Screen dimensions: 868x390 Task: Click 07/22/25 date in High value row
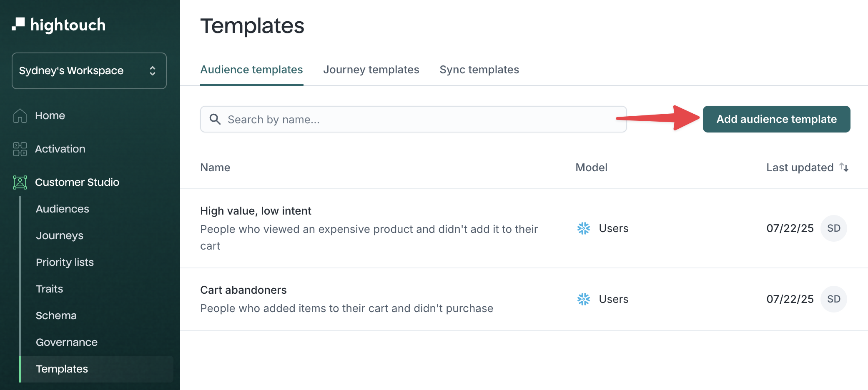pos(790,228)
